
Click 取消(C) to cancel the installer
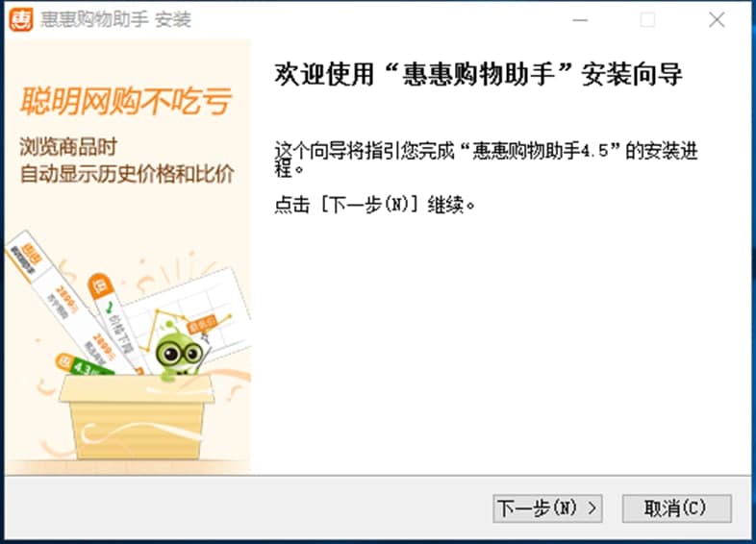click(676, 507)
